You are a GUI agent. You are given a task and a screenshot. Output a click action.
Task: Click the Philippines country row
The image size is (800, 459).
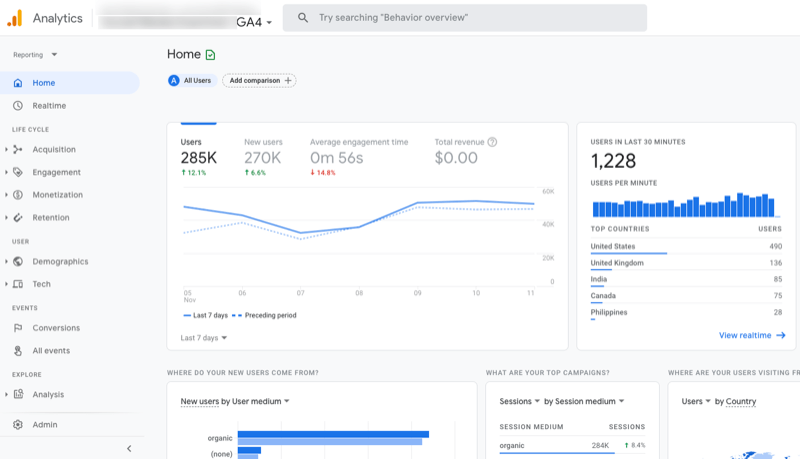[686, 313]
